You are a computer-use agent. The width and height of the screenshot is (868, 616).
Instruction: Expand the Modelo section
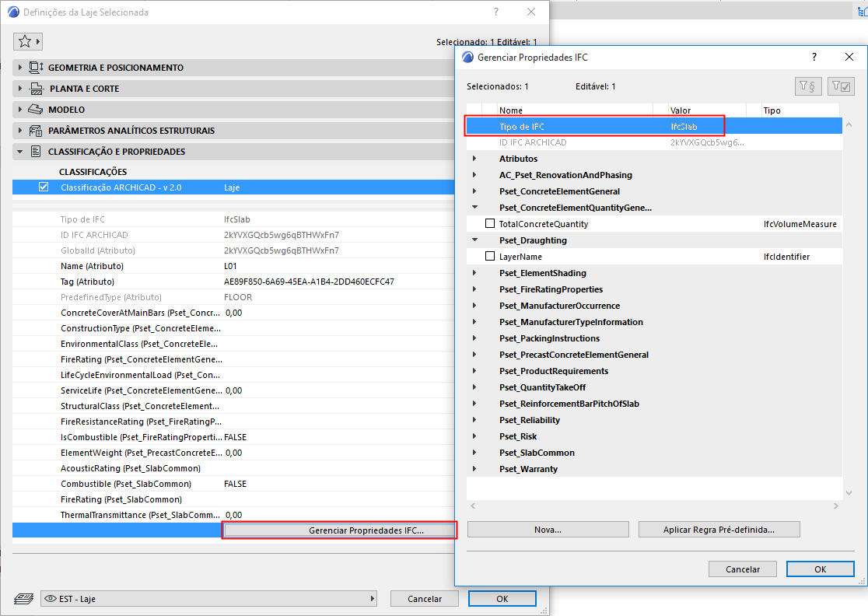(x=20, y=110)
